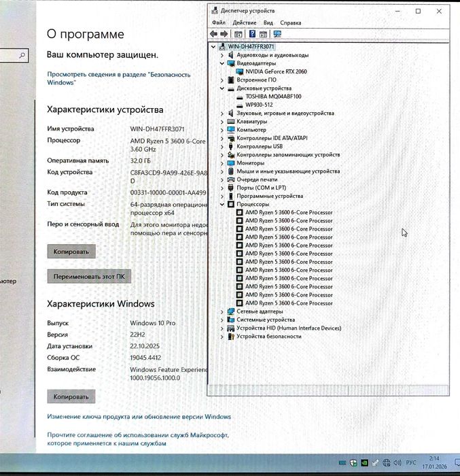Expand the Встроенное ПО category
Screen dimensions: 460x476
tap(222, 80)
